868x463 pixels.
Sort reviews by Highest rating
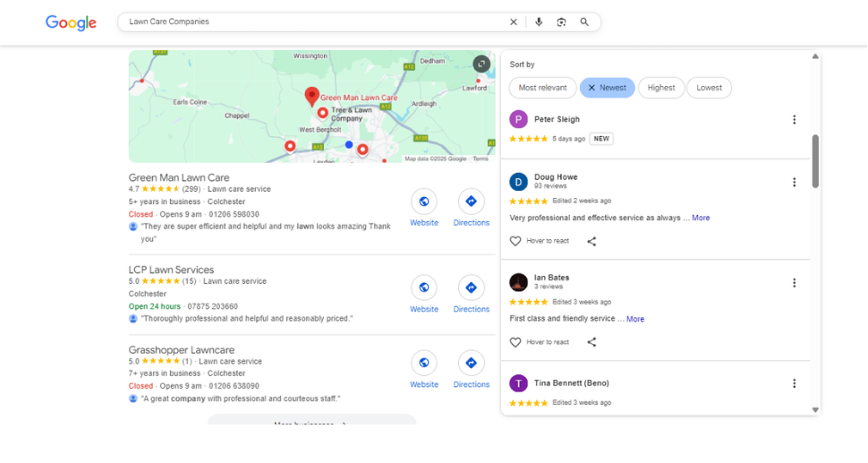coord(661,88)
